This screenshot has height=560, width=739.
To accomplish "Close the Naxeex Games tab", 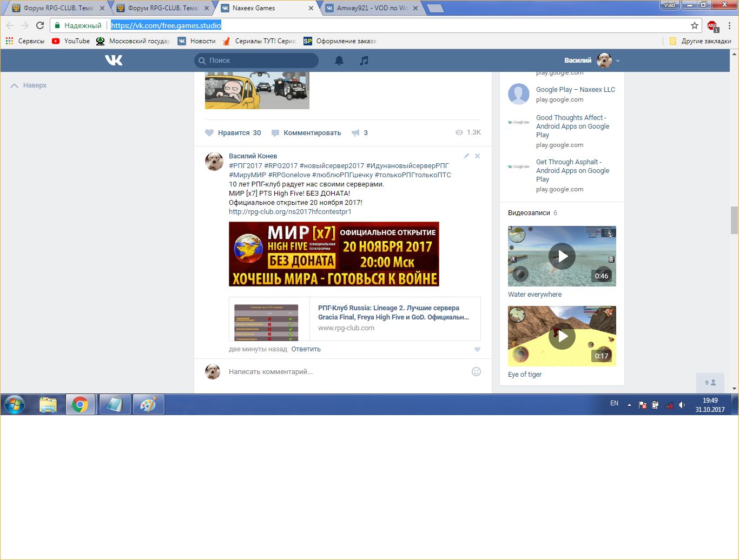I will (x=311, y=8).
